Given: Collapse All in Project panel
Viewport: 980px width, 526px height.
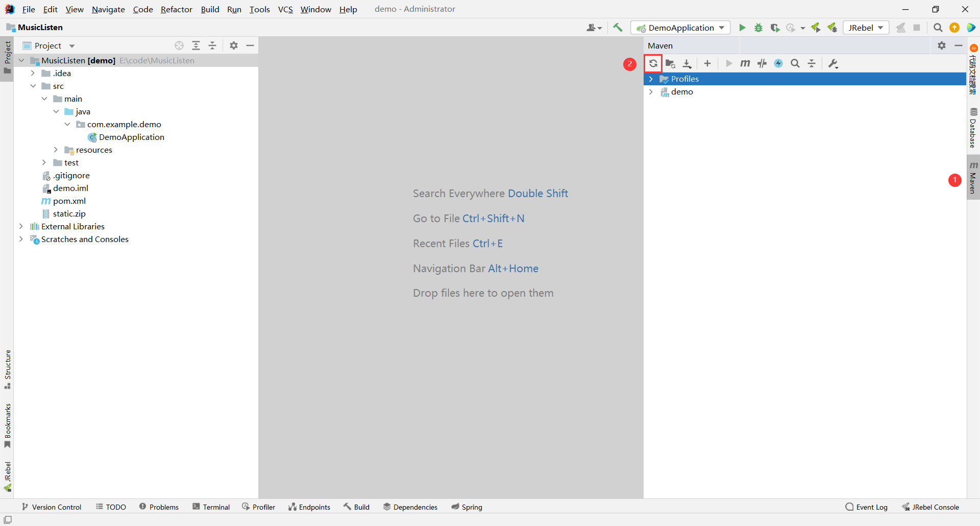Looking at the screenshot, I should point(212,45).
